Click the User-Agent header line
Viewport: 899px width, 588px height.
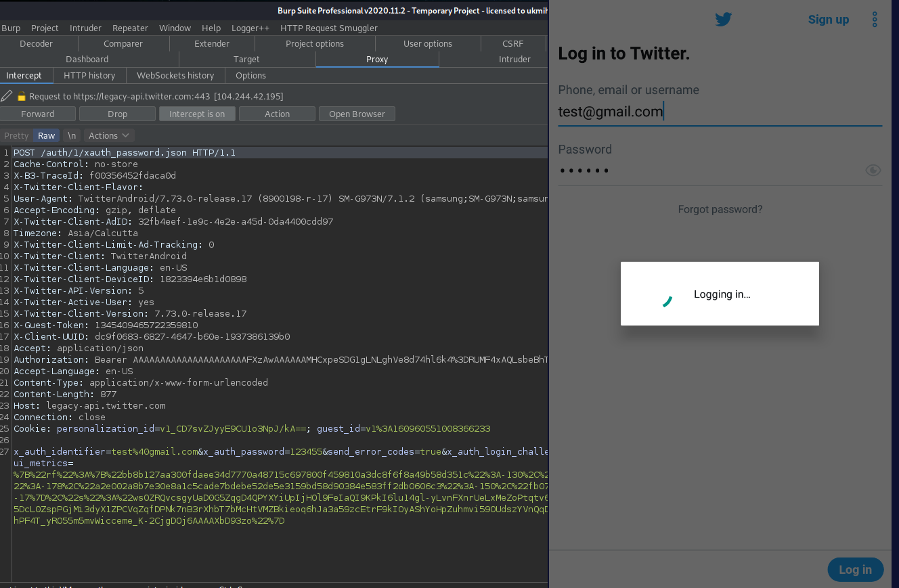click(280, 199)
